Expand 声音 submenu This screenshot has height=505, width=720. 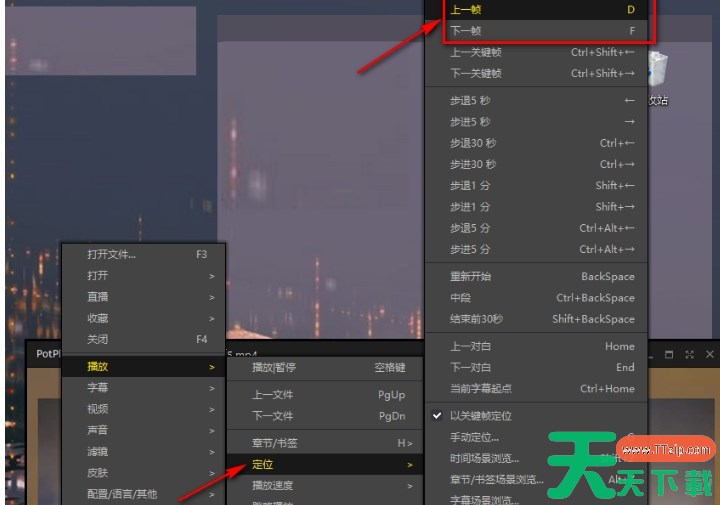[144, 430]
